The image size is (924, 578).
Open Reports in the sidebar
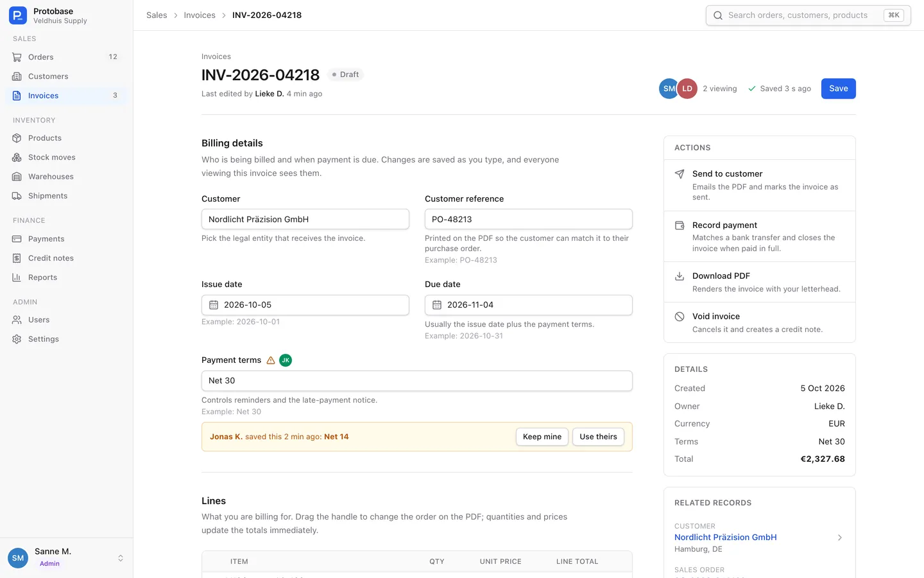(67, 277)
